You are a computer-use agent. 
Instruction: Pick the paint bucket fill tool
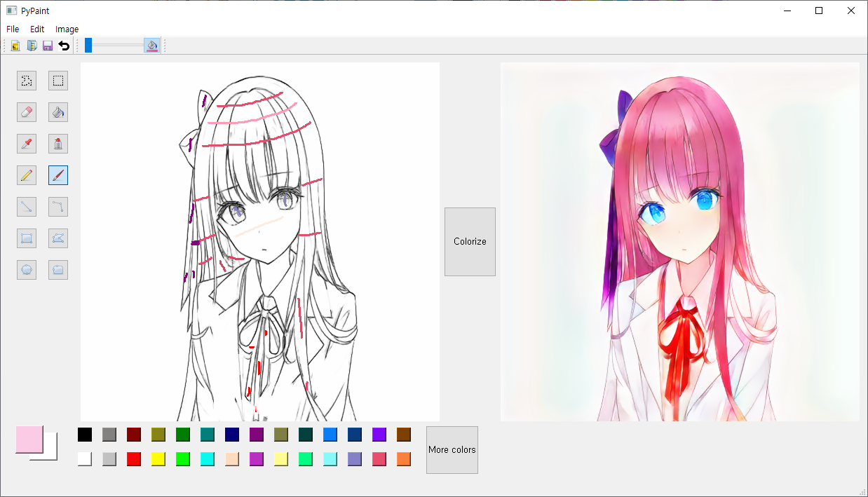pos(58,112)
